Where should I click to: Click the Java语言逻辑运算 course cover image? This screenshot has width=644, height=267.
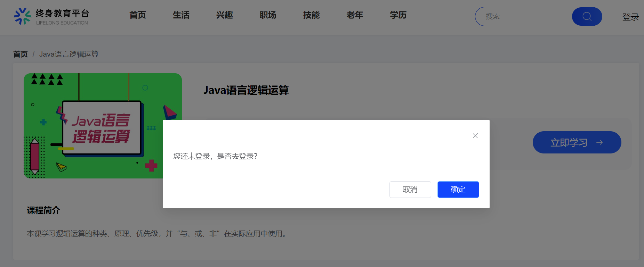point(103,126)
